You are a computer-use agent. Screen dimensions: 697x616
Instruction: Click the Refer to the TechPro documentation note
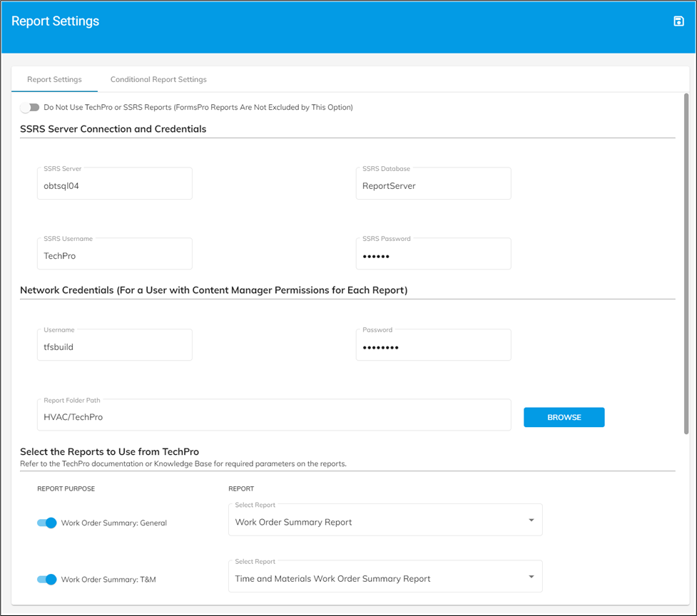tap(183, 463)
